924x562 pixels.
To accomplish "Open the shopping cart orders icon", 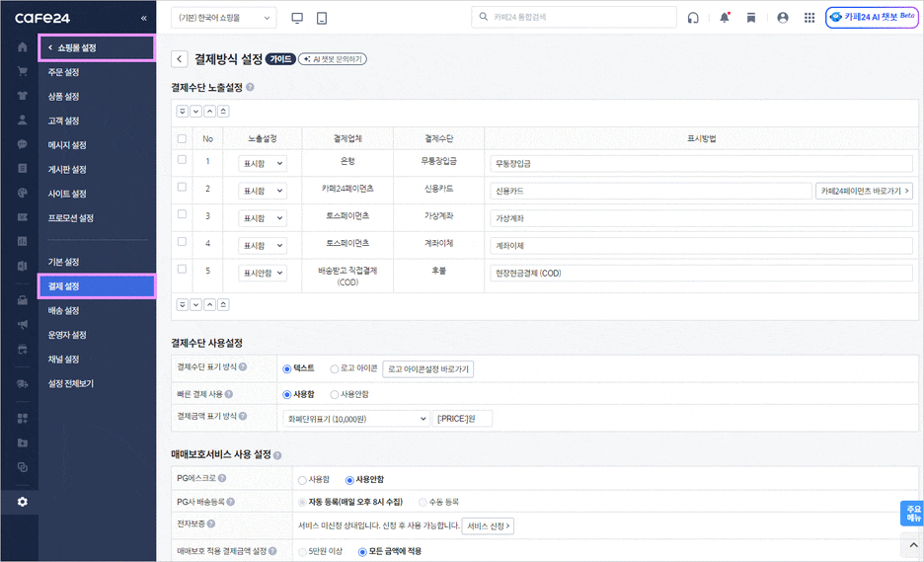I will coord(23,71).
